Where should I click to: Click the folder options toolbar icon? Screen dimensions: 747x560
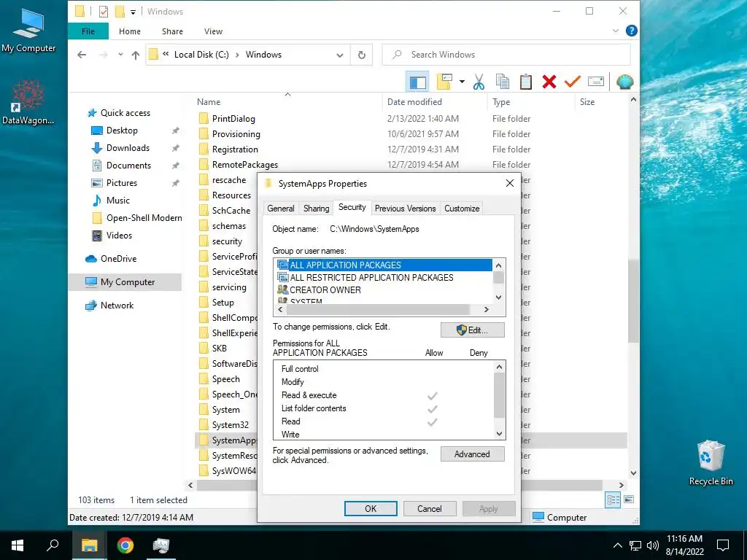point(444,82)
